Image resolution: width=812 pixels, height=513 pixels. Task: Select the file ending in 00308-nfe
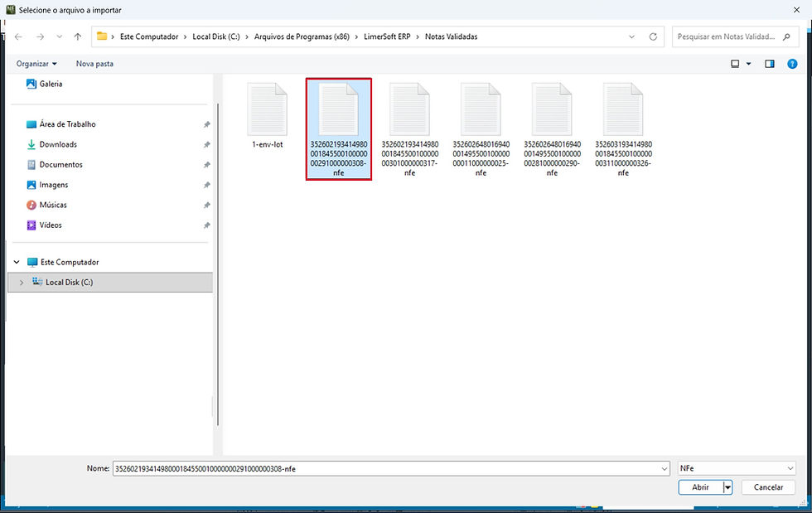(339, 129)
